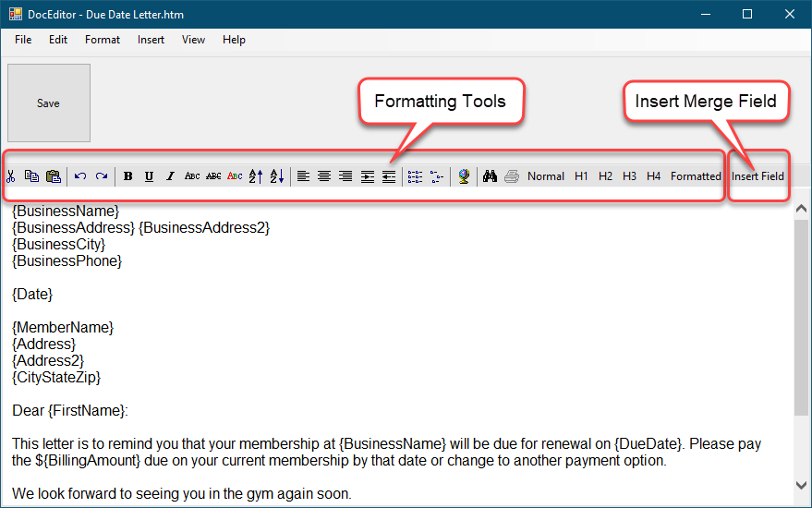This screenshot has height=508, width=812.
Task: Click Insert Field in the toolbar
Action: pyautogui.click(x=757, y=176)
